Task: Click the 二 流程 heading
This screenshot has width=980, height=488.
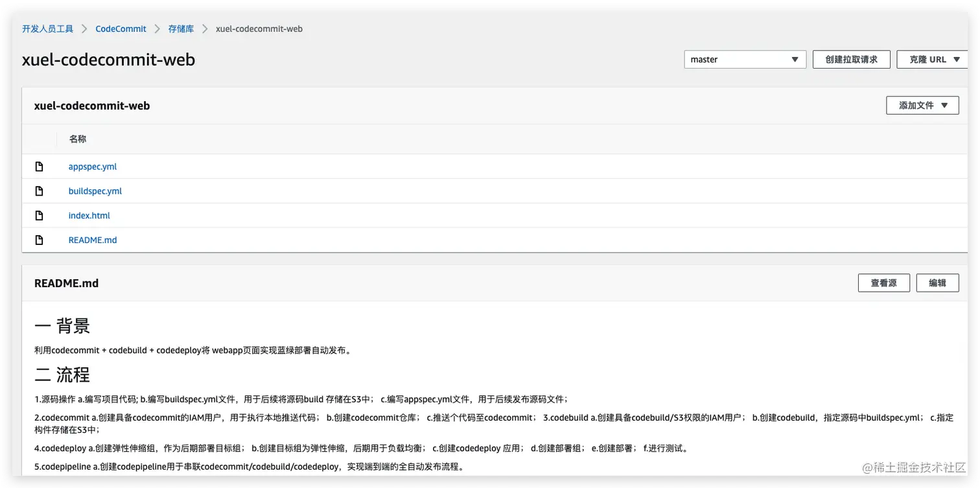Action: click(62, 375)
